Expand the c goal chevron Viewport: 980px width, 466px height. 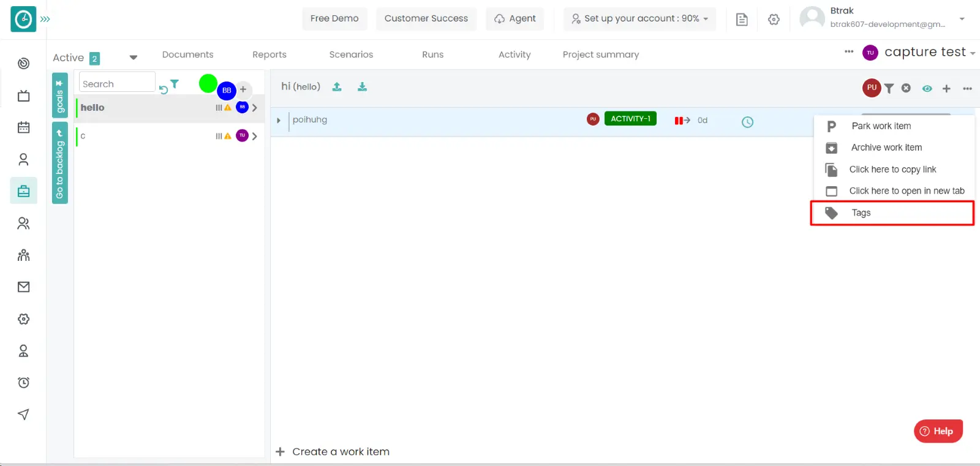(255, 136)
